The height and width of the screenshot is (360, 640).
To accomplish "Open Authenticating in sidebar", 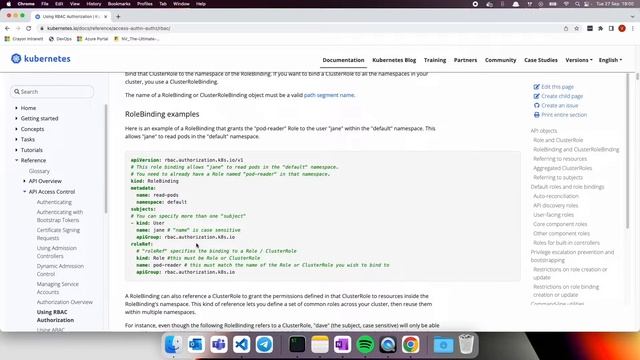I will [x=54, y=202].
